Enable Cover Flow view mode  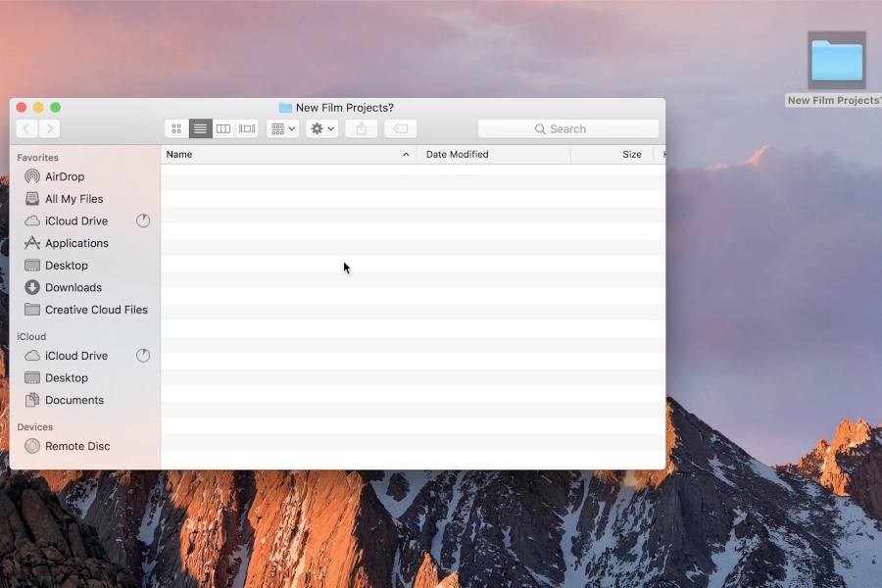point(247,129)
